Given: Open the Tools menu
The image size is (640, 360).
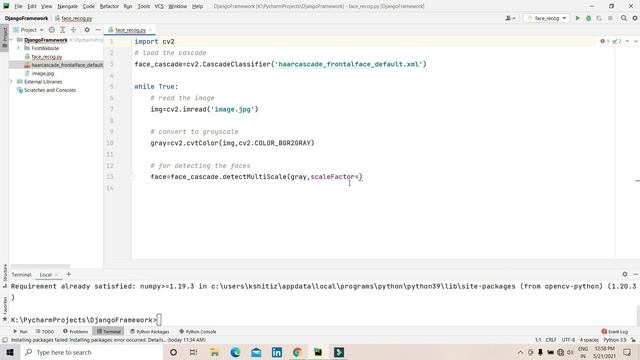Looking at the screenshot, I should (143, 6).
